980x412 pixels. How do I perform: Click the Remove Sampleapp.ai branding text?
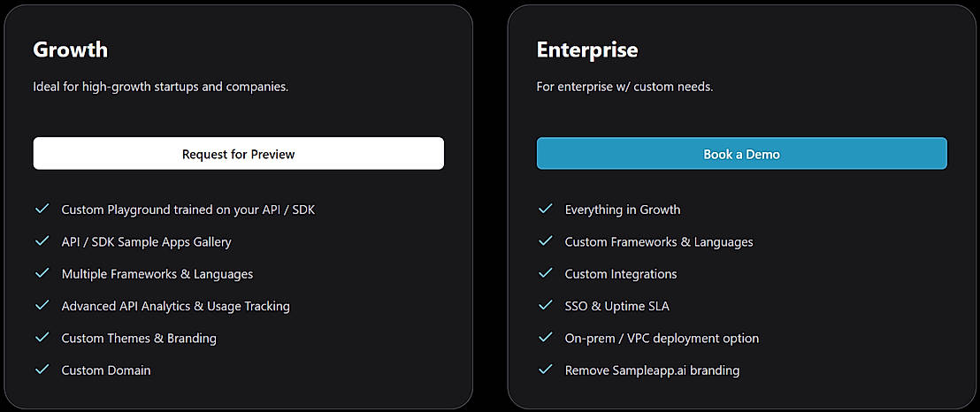(x=652, y=370)
